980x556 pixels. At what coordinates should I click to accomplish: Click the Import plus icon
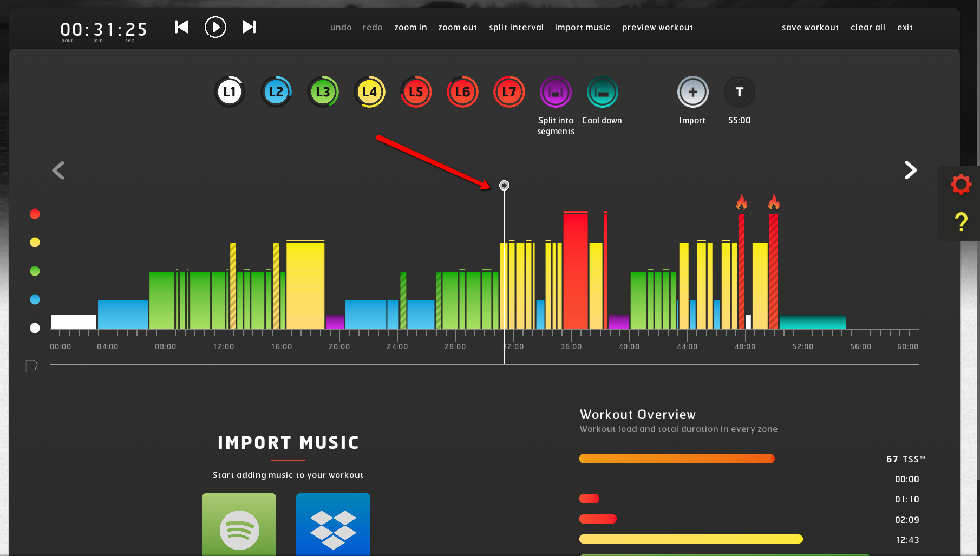[692, 92]
